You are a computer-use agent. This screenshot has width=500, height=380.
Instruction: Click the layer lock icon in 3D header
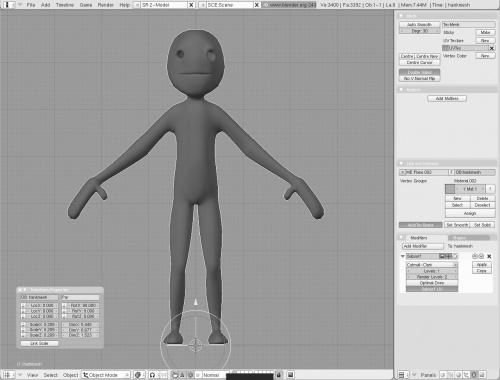279,375
